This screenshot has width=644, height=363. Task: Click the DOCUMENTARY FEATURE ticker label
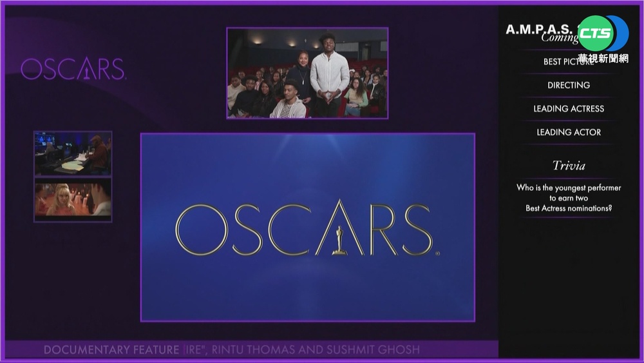[x=111, y=350]
